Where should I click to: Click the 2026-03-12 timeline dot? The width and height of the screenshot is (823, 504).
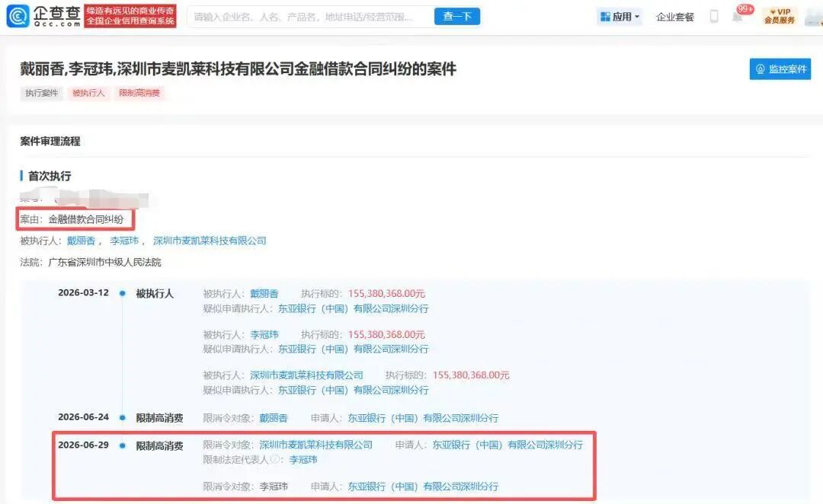pos(122,293)
